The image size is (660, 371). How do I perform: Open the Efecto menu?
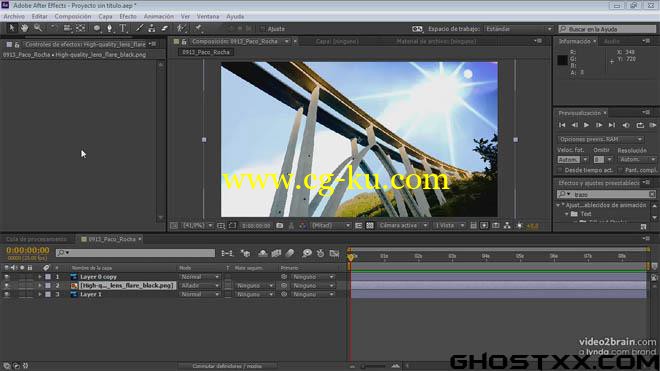[128, 16]
